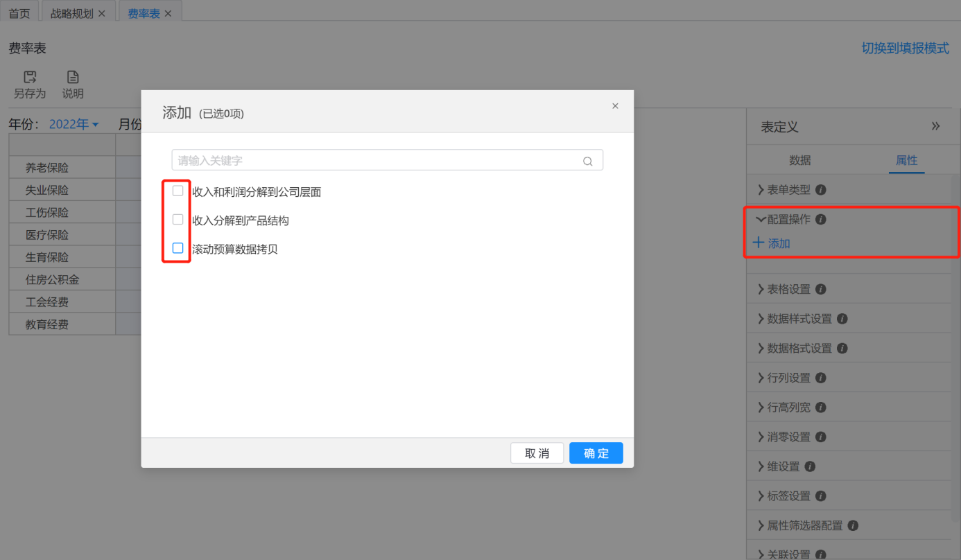The width and height of the screenshot is (961, 560).
Task: Check 收入分解到产品结构 checkbox
Action: tap(178, 220)
